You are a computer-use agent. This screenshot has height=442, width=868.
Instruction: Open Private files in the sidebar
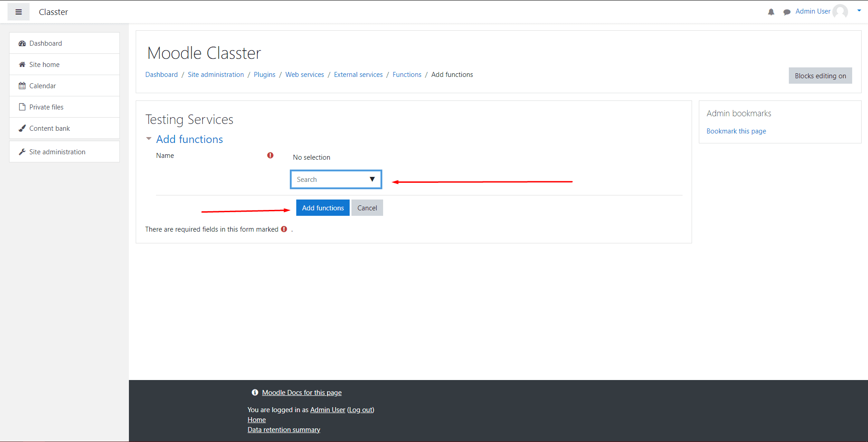pos(64,107)
